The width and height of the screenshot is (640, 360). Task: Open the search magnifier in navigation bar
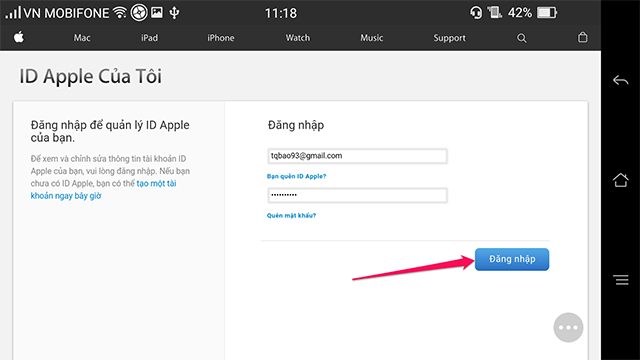(x=522, y=38)
